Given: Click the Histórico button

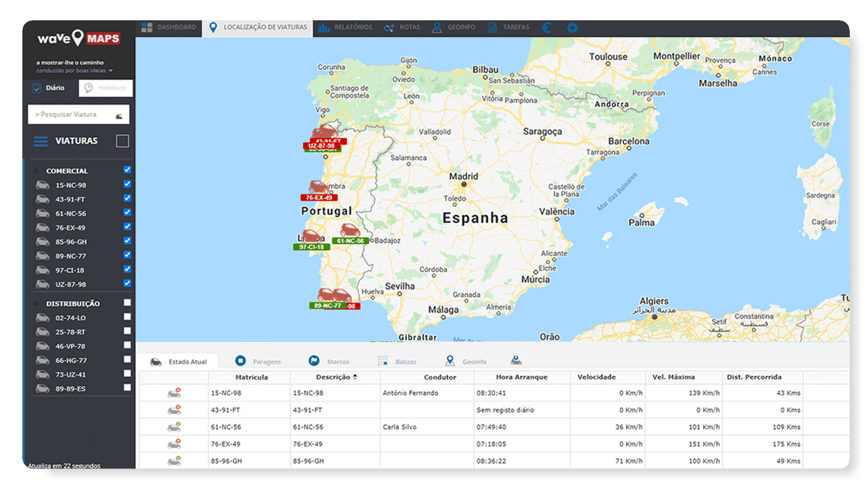Looking at the screenshot, I should (106, 88).
